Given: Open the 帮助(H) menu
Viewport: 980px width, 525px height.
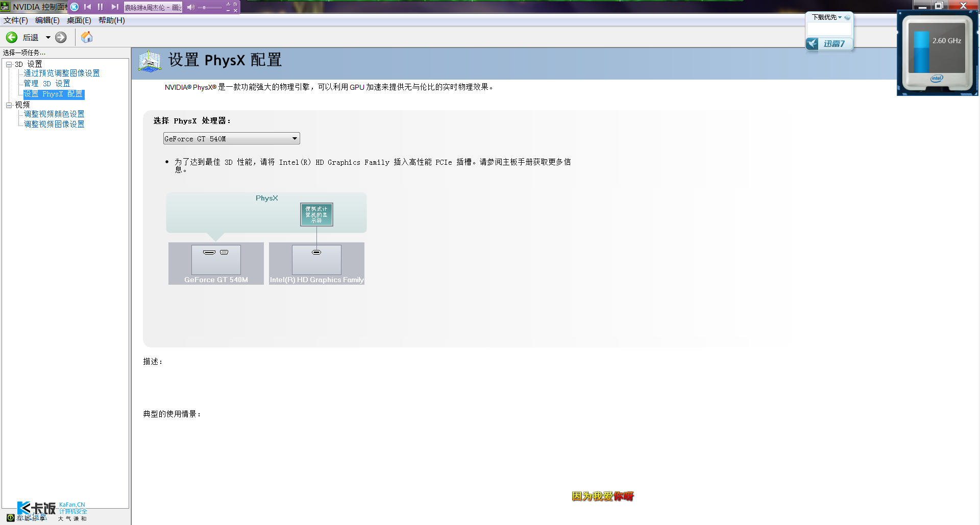Looking at the screenshot, I should [112, 20].
